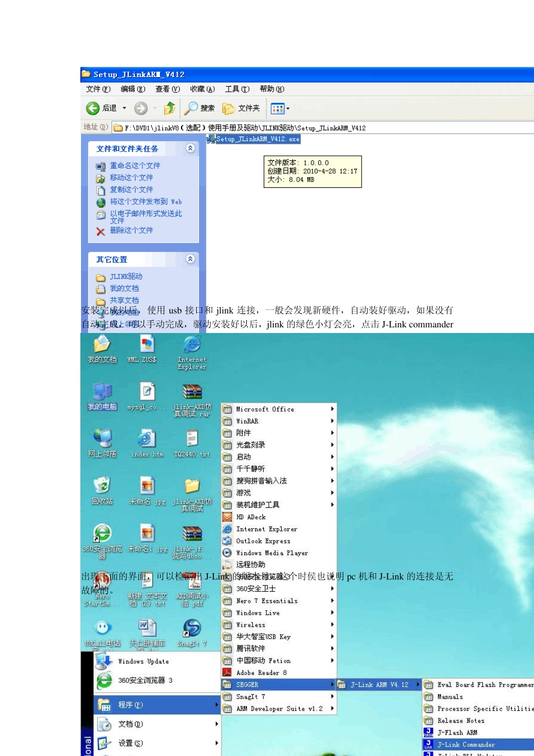Click the Windows Update start menu icon
The image size is (534, 756).
(x=104, y=661)
